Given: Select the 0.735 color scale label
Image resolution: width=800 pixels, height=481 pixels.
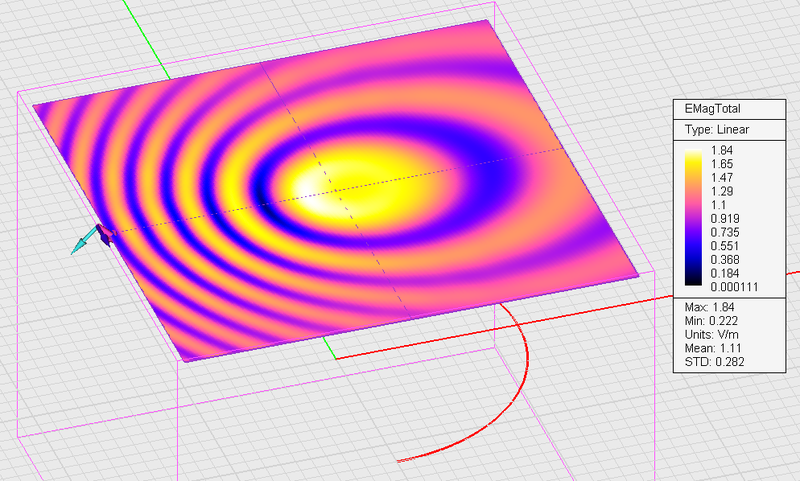Looking at the screenshot, I should pyautogui.click(x=724, y=233).
